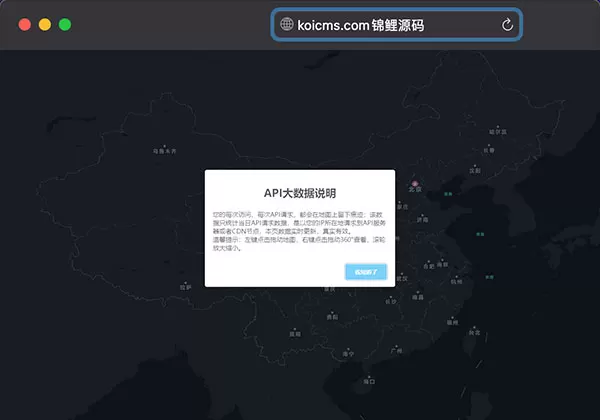Click the 南京 city label on map
This screenshot has height=420, width=600.
[x=443, y=264]
